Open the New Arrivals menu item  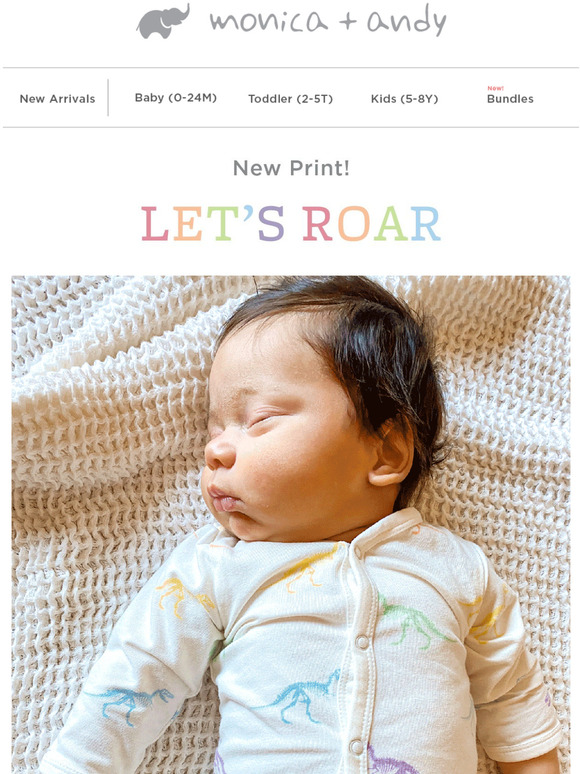57,99
